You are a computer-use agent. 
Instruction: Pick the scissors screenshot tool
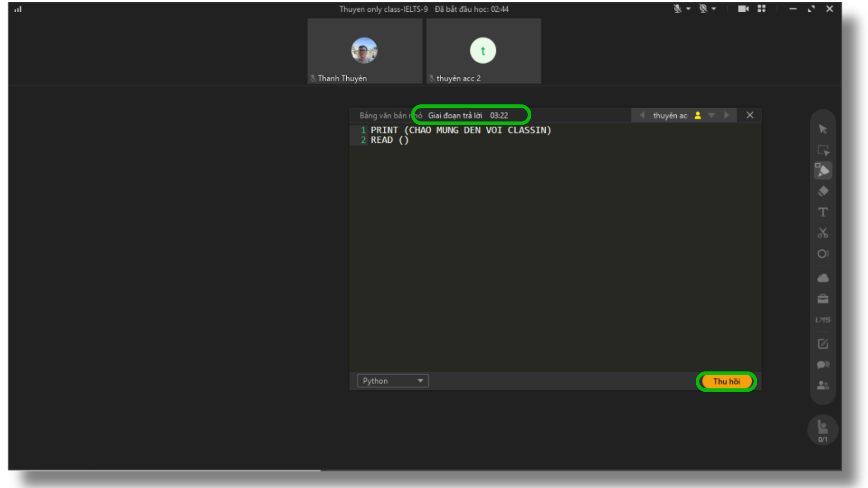823,233
